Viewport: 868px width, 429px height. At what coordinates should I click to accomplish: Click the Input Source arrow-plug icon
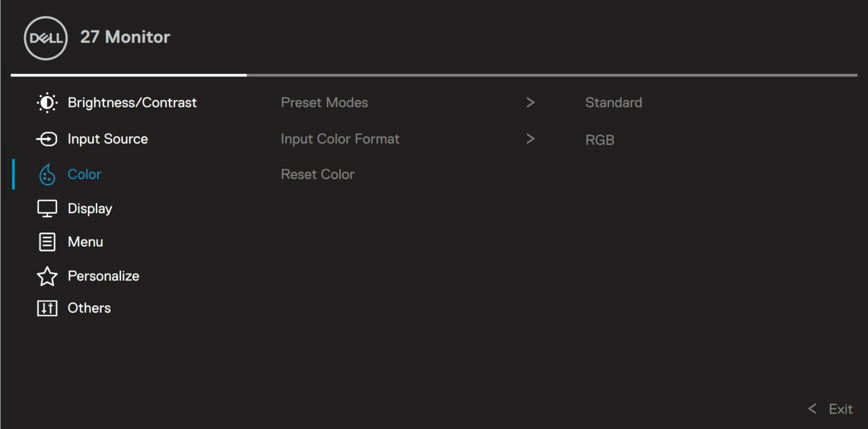tap(47, 138)
